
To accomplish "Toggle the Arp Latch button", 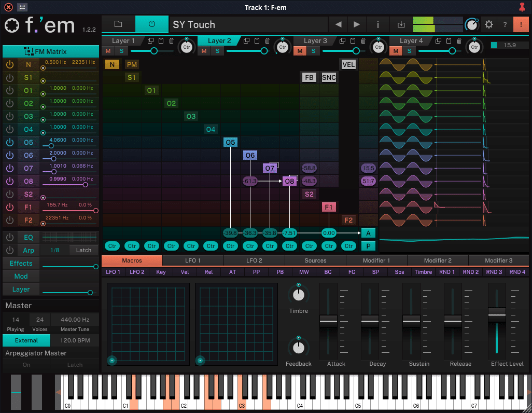I will (x=83, y=250).
